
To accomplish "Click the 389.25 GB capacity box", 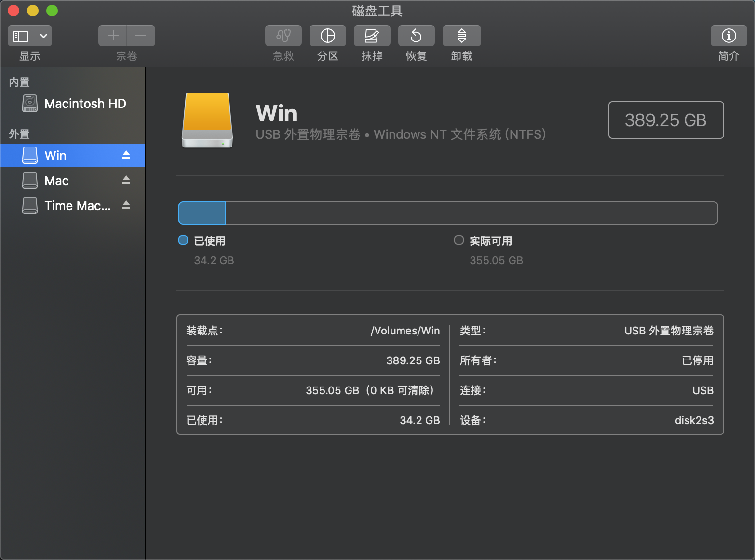I will click(x=666, y=120).
